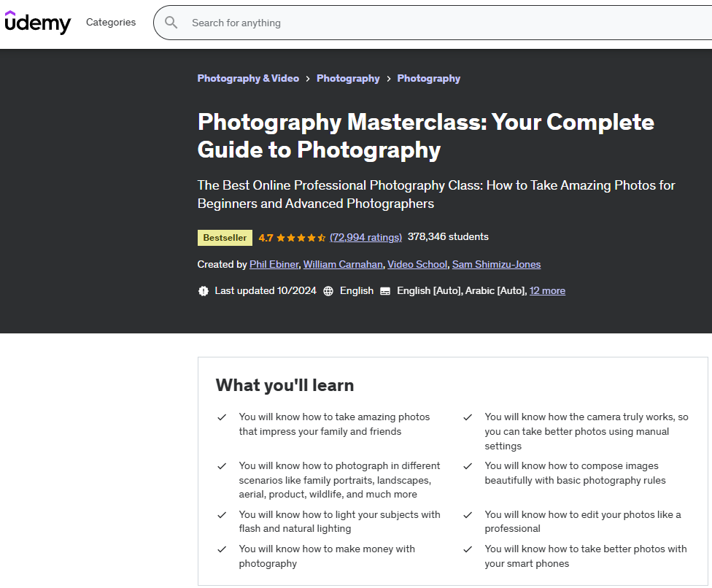The image size is (712, 588).
Task: Click the globe language icon
Action: point(328,291)
